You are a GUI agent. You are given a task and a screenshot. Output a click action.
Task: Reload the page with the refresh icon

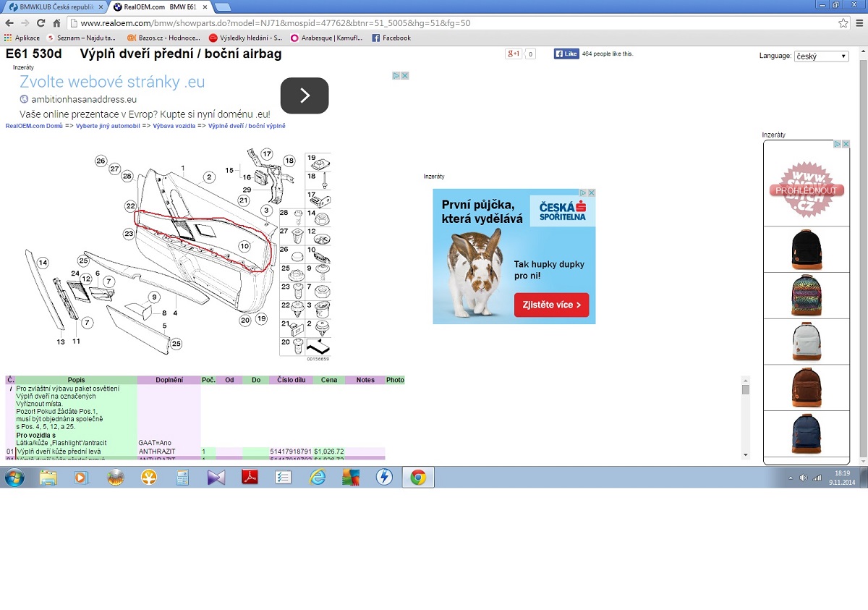pos(42,23)
